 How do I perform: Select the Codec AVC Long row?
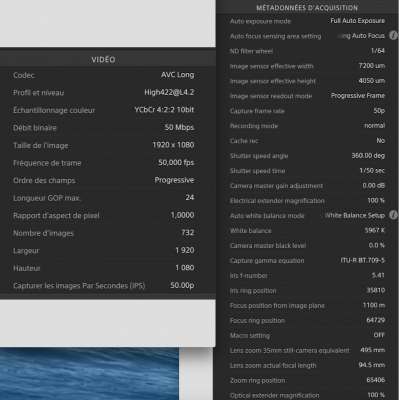pyautogui.click(x=103, y=75)
